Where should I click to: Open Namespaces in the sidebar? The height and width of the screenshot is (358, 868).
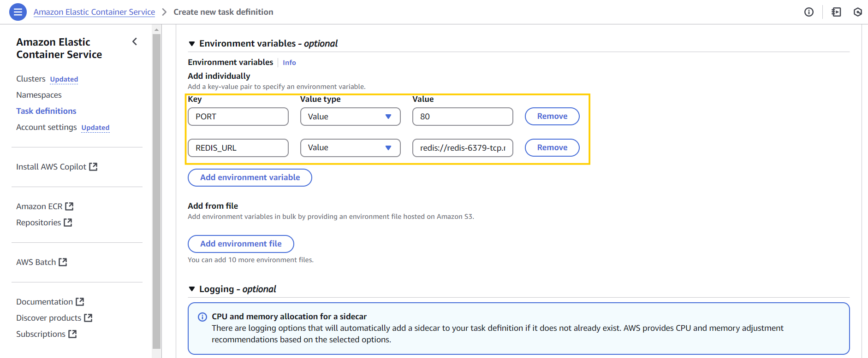click(x=39, y=95)
